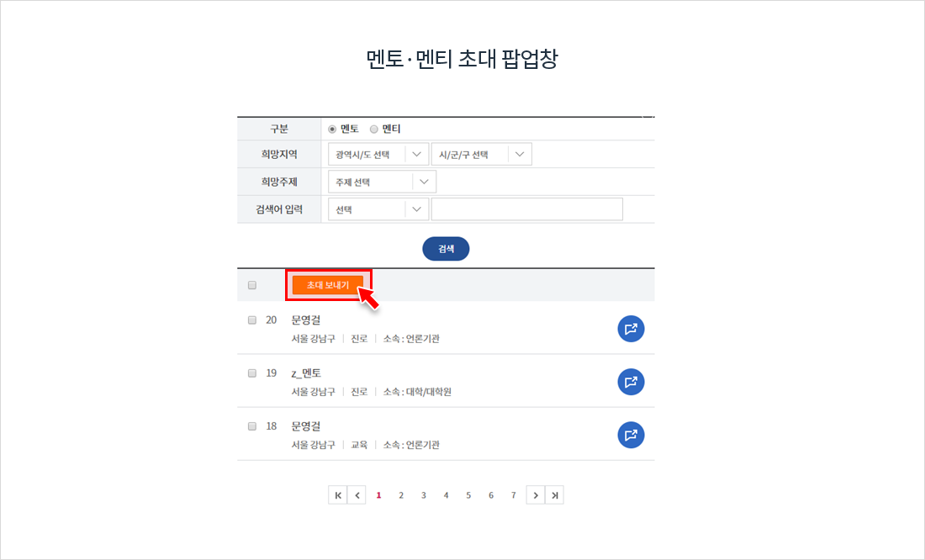Click the search keyword text field

pyautogui.click(x=527, y=209)
